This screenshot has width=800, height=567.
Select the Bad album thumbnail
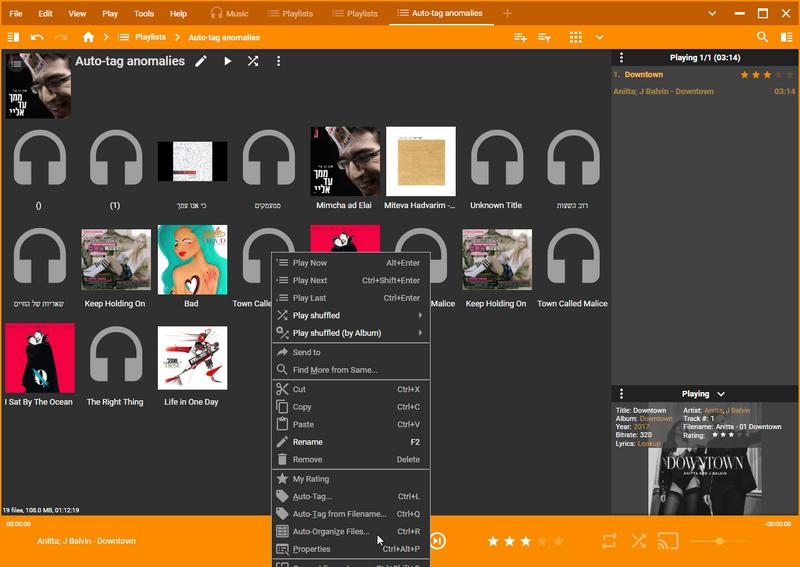click(192, 260)
